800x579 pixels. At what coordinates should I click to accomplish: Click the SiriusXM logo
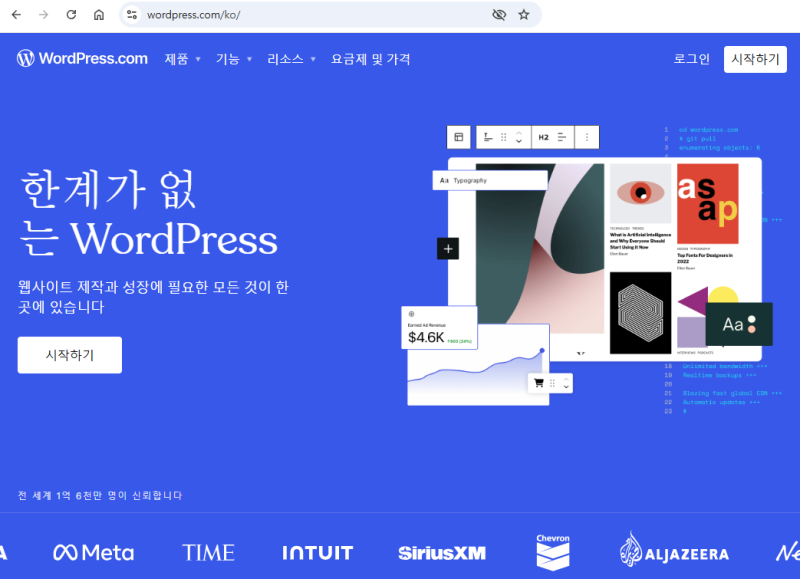tap(442, 553)
